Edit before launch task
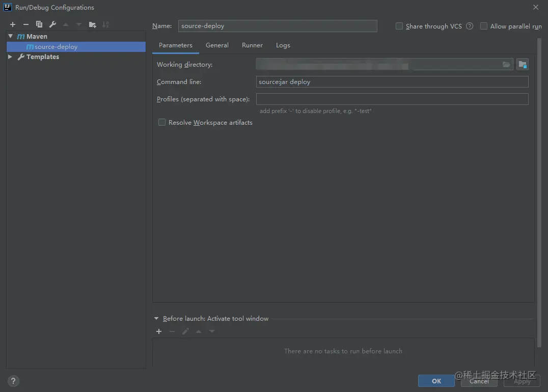This screenshot has height=392, width=548. [185, 331]
